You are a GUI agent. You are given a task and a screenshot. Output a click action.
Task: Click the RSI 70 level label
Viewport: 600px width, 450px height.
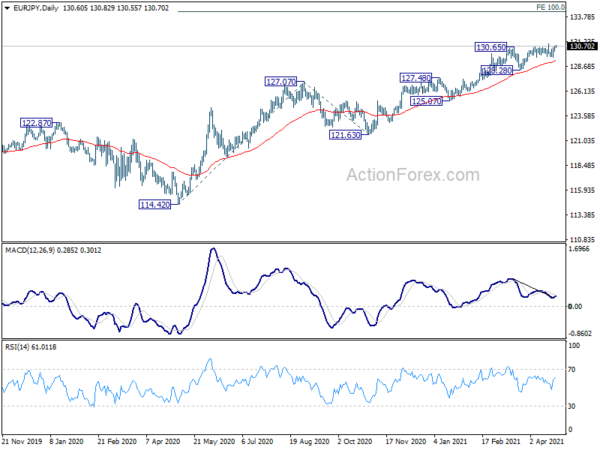point(572,369)
